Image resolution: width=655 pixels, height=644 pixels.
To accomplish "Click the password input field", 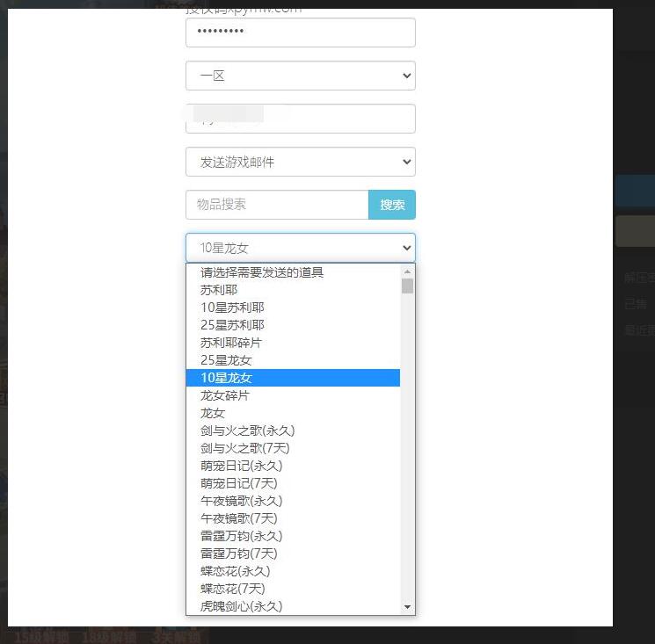I will (300, 33).
